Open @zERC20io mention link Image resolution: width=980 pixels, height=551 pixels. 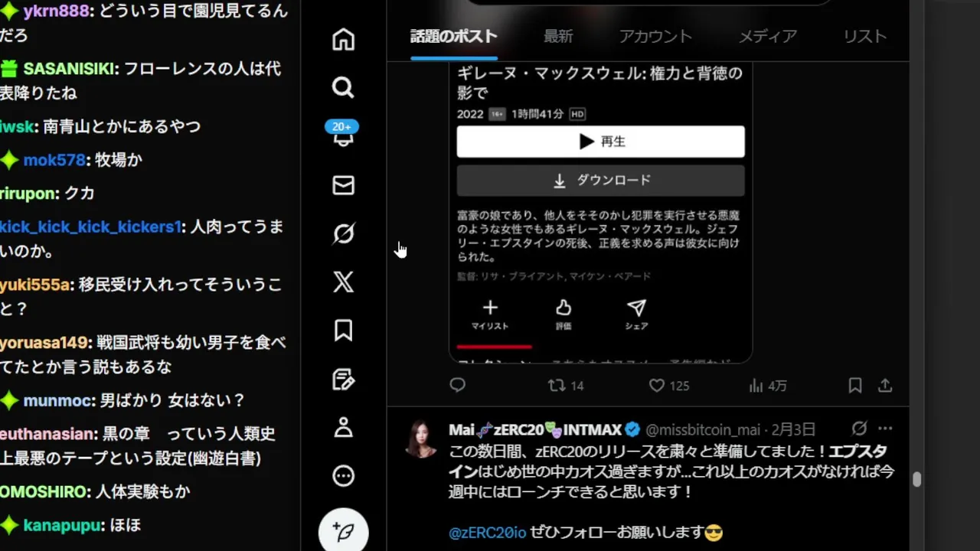pyautogui.click(x=487, y=532)
